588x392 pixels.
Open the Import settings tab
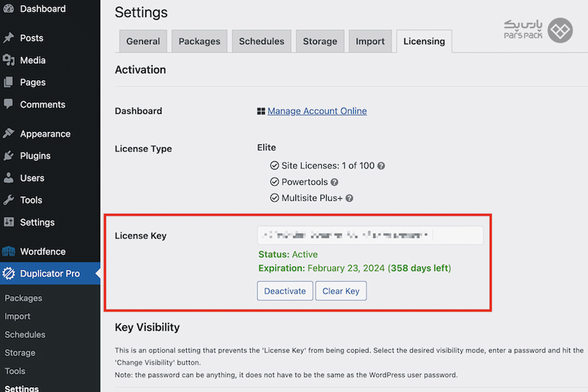tap(370, 41)
